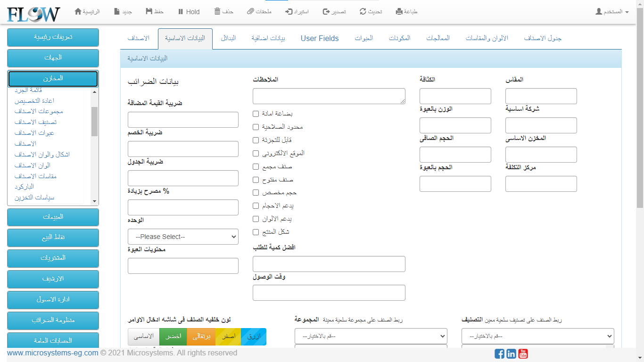The image size is (644, 362).
Task: Switch to the User Fields tab
Action: [320, 39]
